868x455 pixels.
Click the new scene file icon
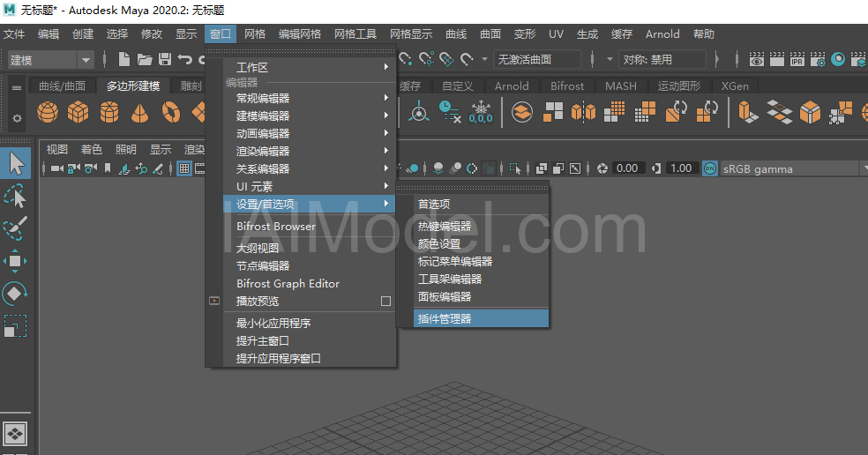(x=124, y=59)
